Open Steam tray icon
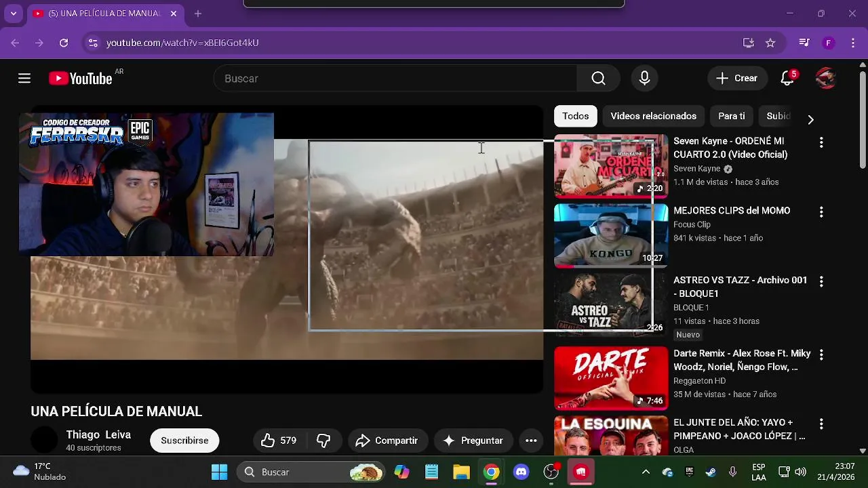Viewport: 868px width, 488px height. tap(711, 472)
